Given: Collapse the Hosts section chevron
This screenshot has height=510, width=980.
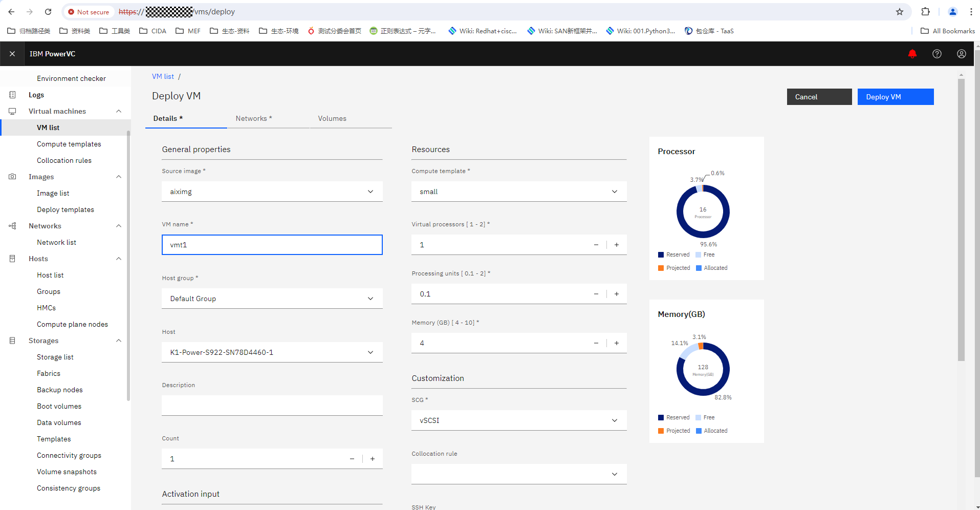Looking at the screenshot, I should (119, 259).
